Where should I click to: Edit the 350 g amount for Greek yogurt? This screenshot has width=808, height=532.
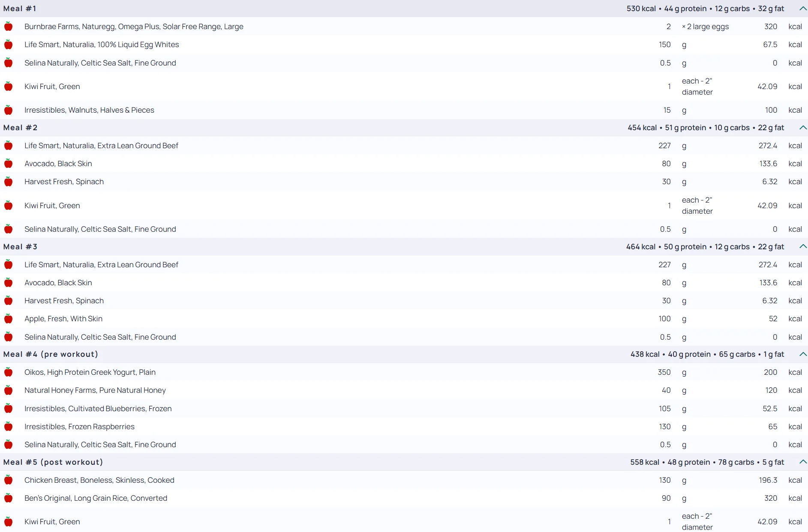point(664,372)
